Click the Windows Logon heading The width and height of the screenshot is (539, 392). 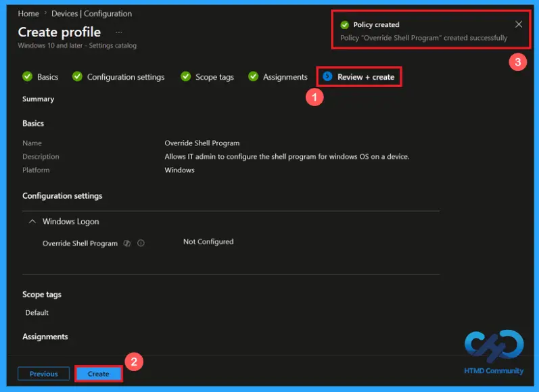click(71, 222)
